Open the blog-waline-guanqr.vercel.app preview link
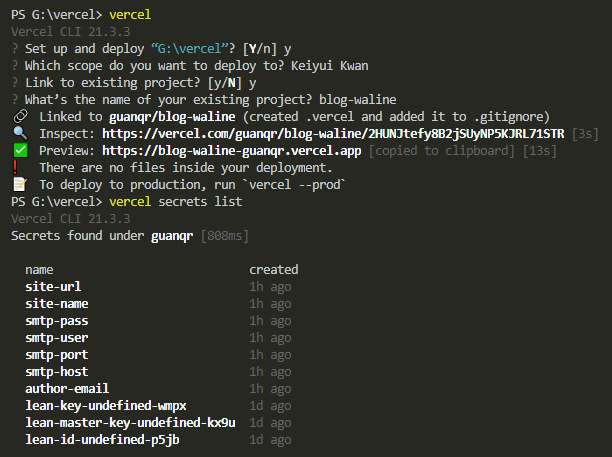The width and height of the screenshot is (612, 457). pos(231,151)
